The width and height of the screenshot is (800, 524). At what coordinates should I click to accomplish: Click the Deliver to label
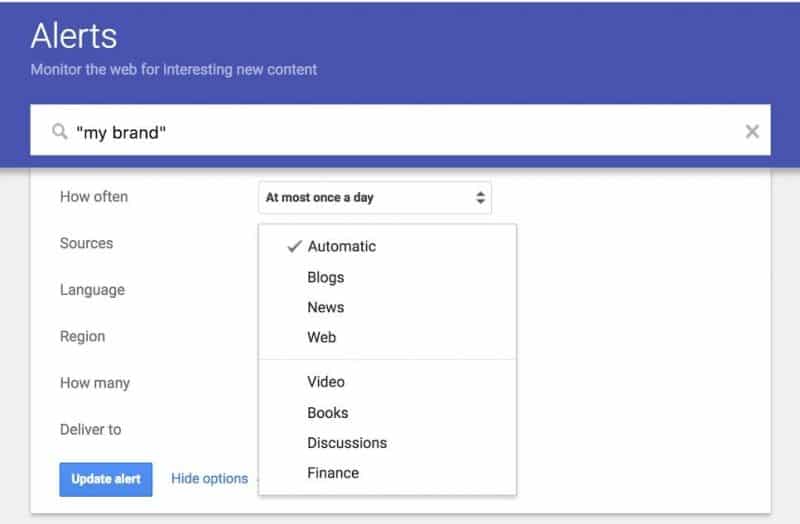(90, 430)
